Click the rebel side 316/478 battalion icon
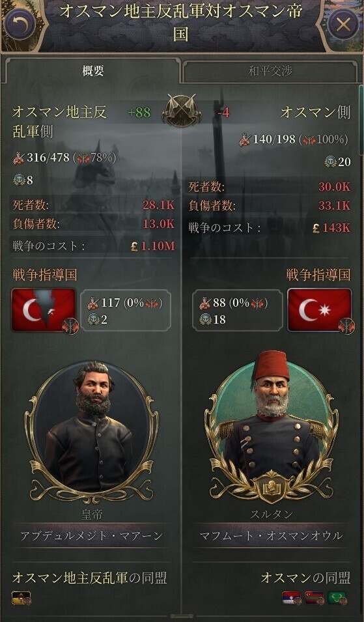Screen dimensions: 364x622 (x=19, y=158)
